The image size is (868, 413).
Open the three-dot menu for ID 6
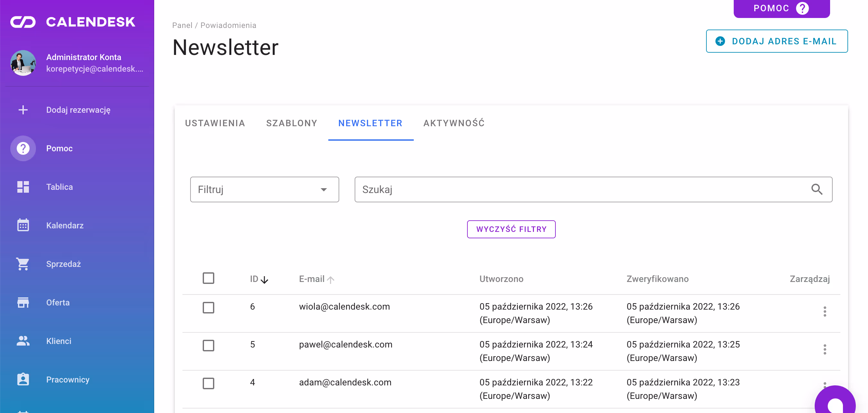[x=825, y=312]
